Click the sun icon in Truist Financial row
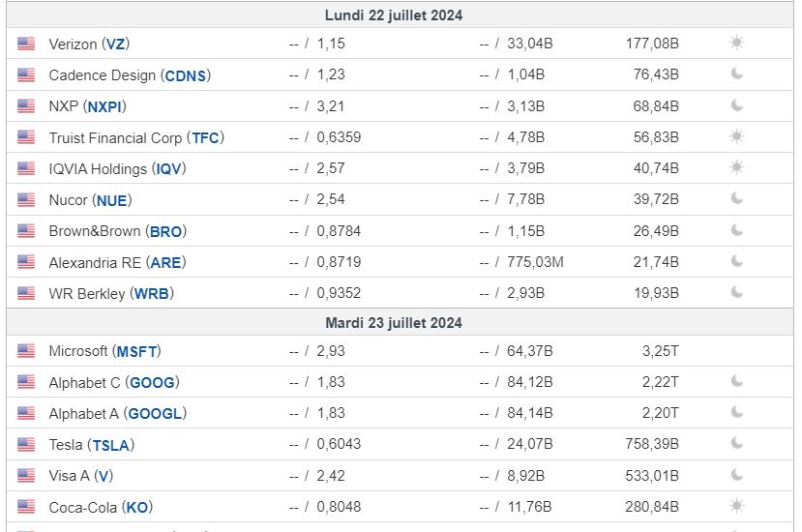The width and height of the screenshot is (802, 532). coord(737,136)
